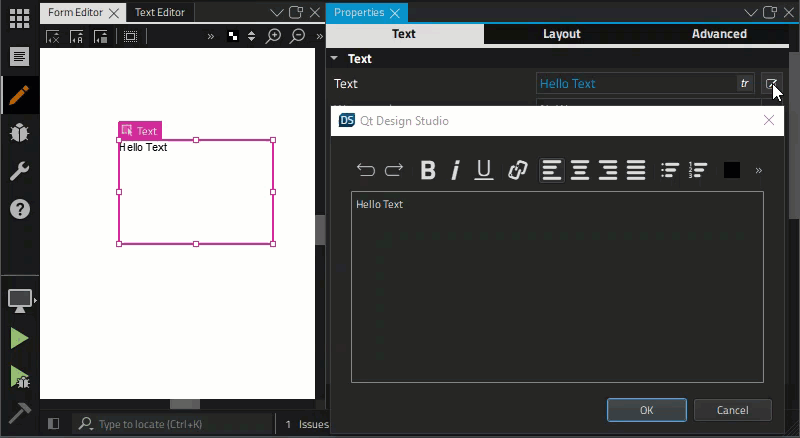The height and width of the screenshot is (438, 800).
Task: Click the Undo arrow icon
Action: [366, 170]
